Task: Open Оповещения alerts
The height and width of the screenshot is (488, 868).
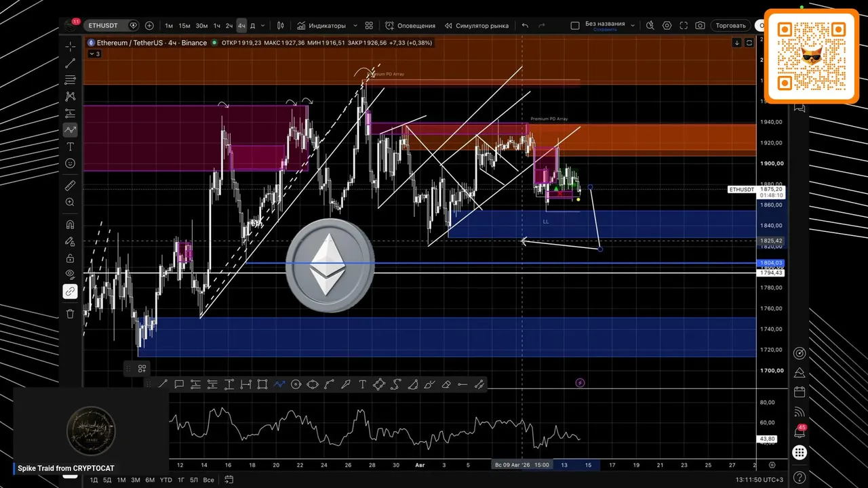Action: click(410, 26)
